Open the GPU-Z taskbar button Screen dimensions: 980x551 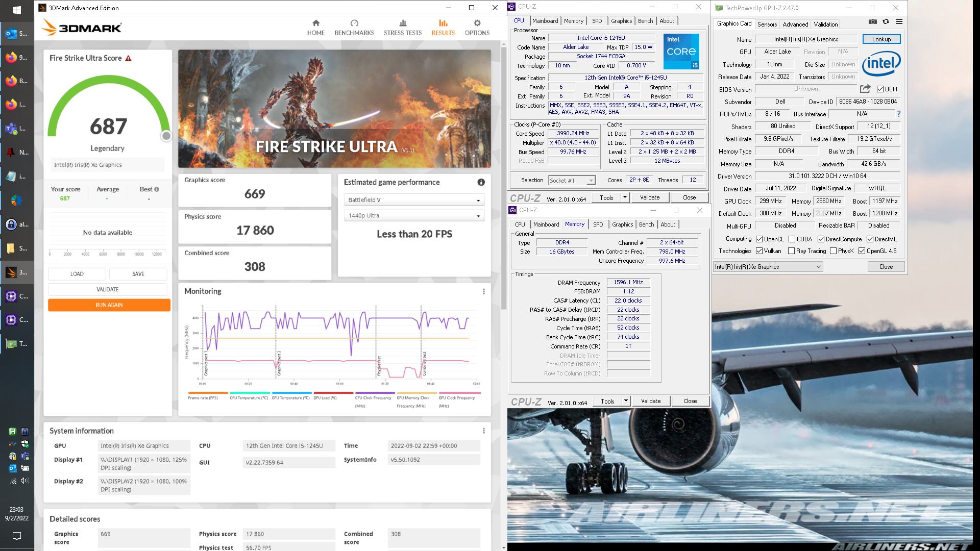click(x=17, y=344)
